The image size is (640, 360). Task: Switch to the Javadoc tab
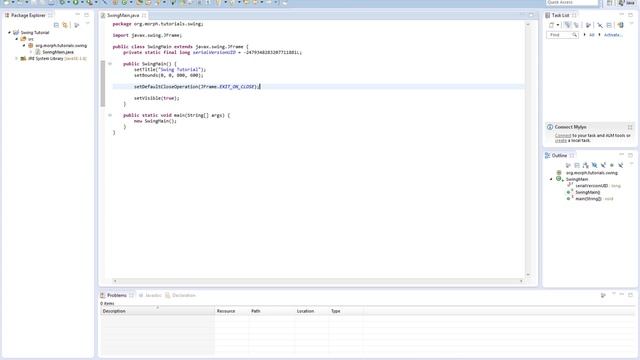[x=153, y=295]
